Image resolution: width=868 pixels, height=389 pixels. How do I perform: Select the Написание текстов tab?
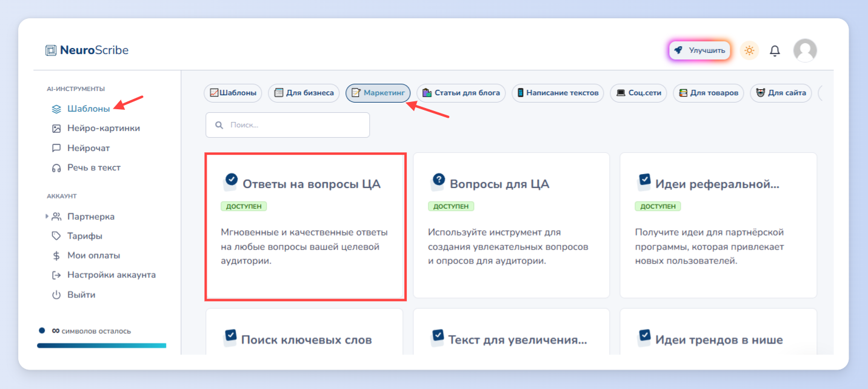tap(558, 93)
